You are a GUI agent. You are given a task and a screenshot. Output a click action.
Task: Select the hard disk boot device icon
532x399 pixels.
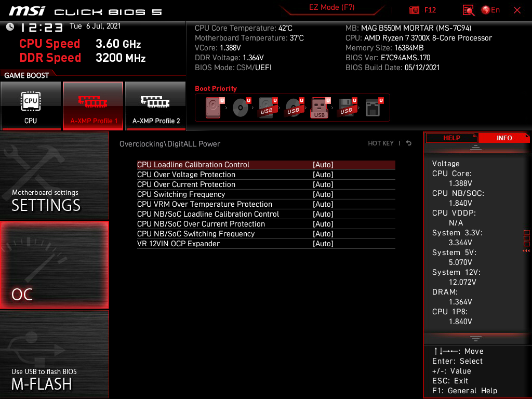[x=214, y=108]
